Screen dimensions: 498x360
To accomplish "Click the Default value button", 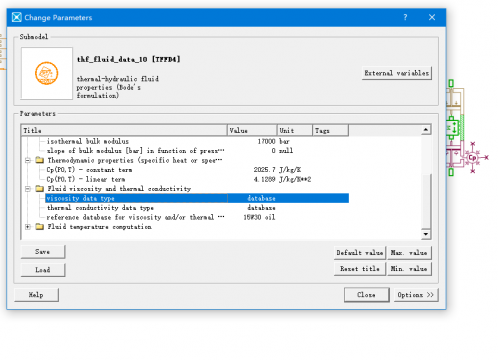I will pyautogui.click(x=360, y=253).
